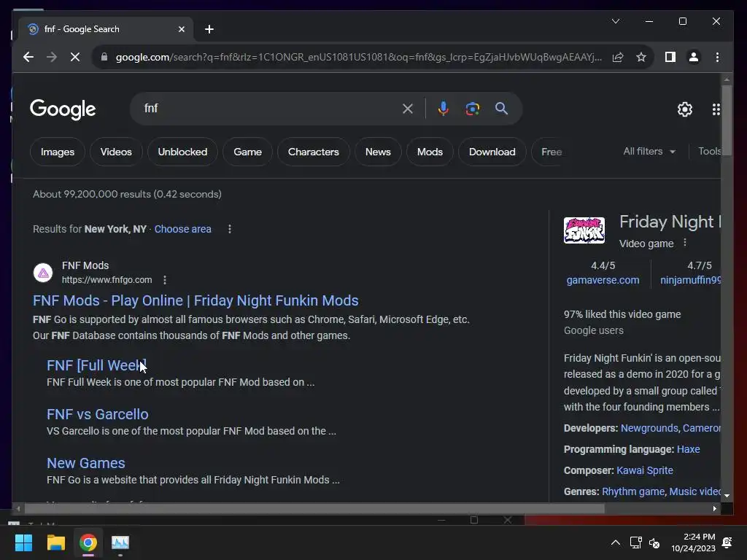Select the Mods filter chip
This screenshot has width=747, height=560.
click(430, 152)
